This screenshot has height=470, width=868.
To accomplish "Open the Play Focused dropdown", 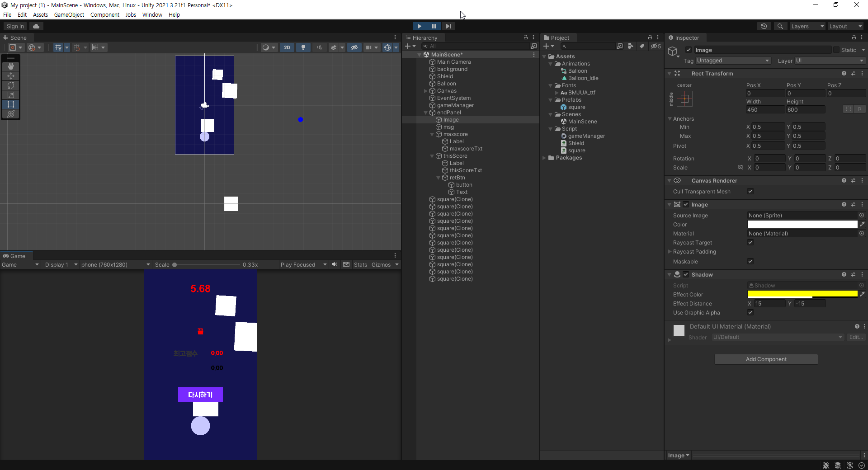I will 303,265.
